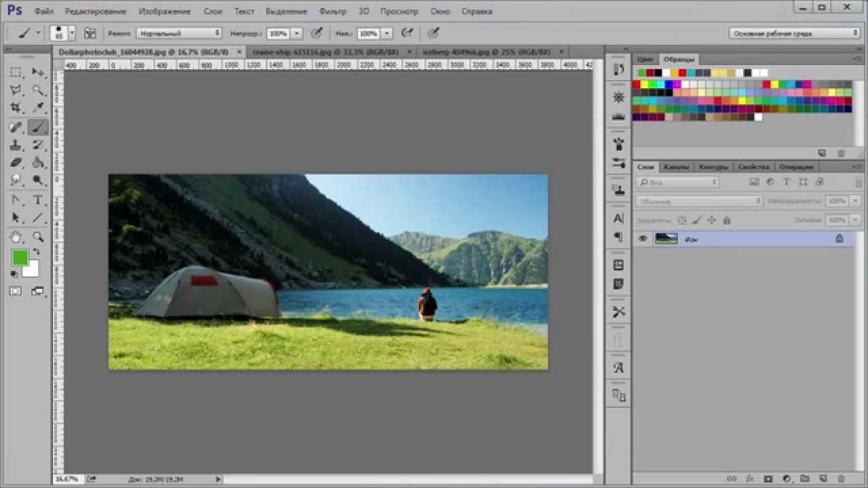This screenshot has width=868, height=488.
Task: Open the History panel icon in dock
Action: tap(618, 69)
